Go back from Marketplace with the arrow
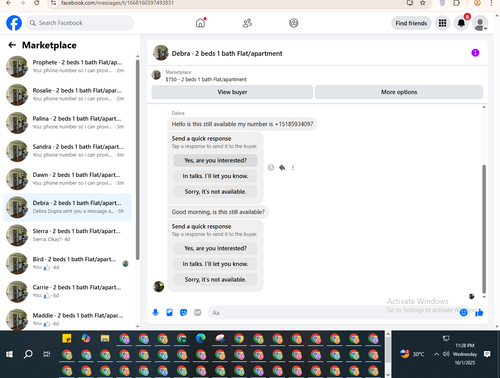 12,45
